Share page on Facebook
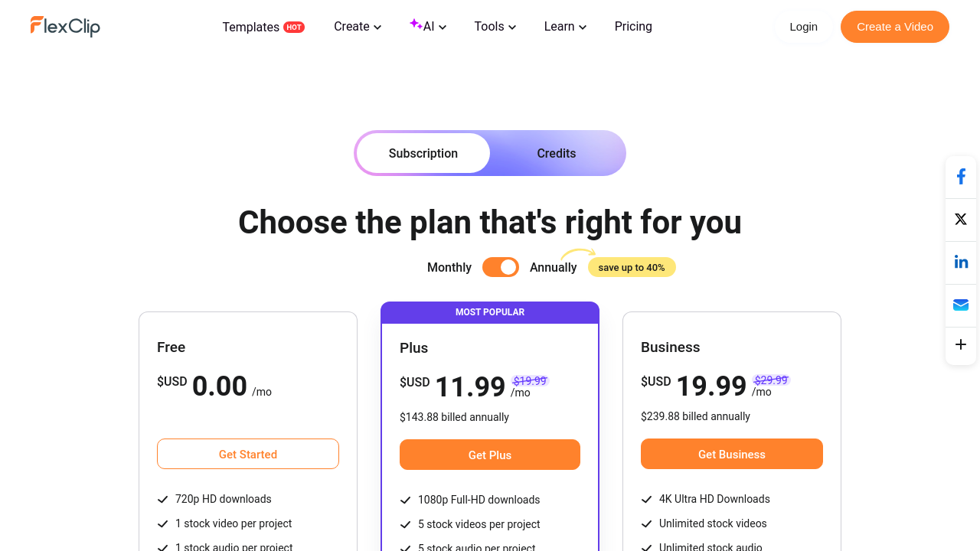This screenshot has height=551, width=980. [x=961, y=178]
